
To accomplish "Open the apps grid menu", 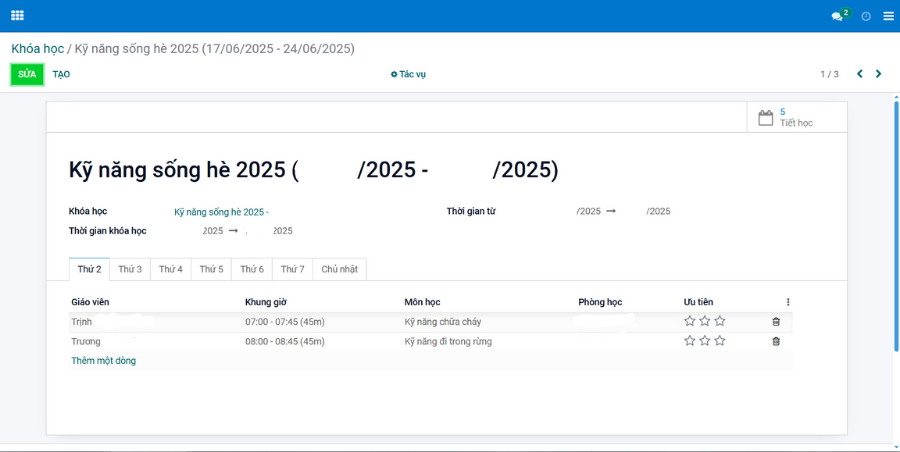I will 17,16.
